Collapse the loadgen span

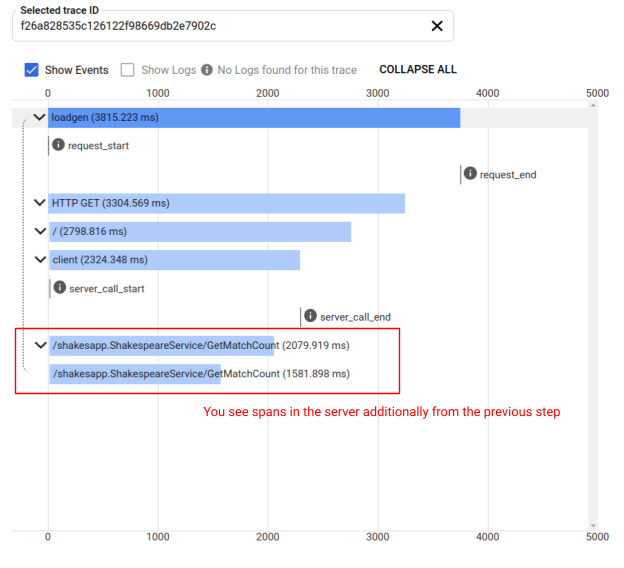click(x=39, y=117)
